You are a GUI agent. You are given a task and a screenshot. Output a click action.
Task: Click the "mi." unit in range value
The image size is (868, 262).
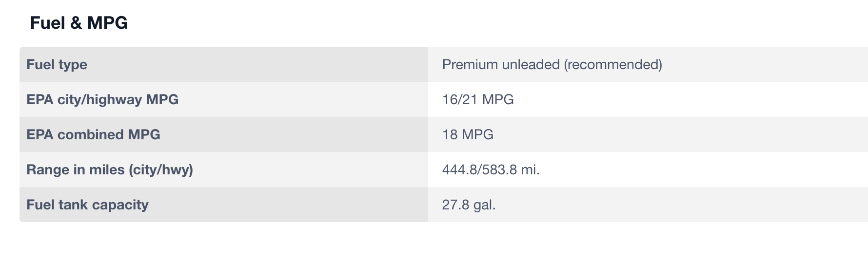[x=530, y=169]
